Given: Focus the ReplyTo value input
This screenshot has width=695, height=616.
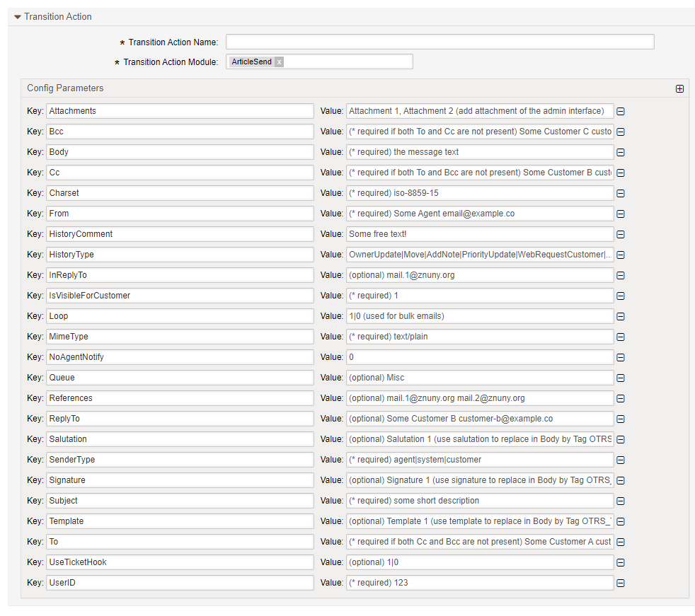Looking at the screenshot, I should tap(479, 419).
